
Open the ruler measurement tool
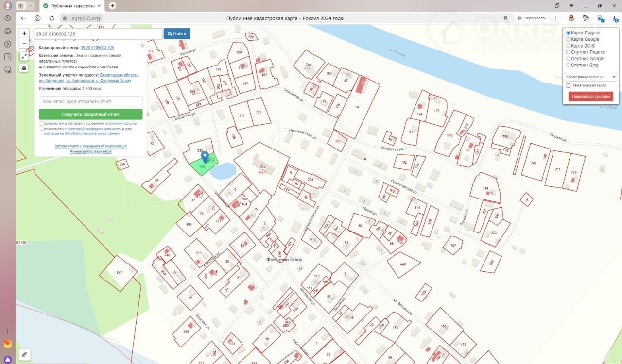pyautogui.click(x=24, y=354)
